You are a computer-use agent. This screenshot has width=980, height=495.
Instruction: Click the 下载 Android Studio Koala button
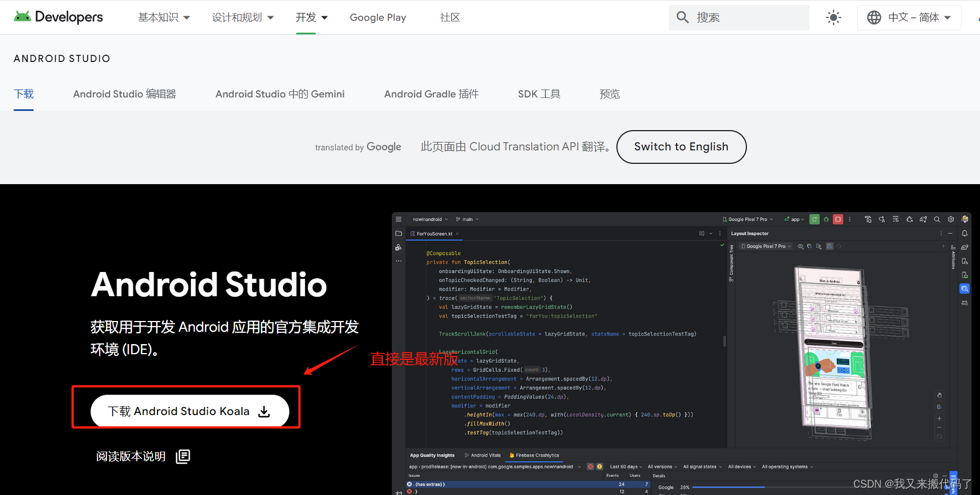pyautogui.click(x=190, y=411)
